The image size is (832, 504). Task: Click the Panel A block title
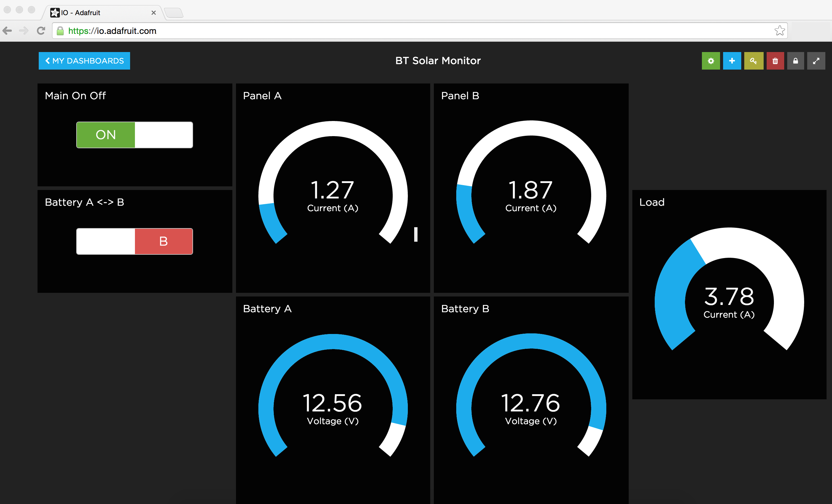[262, 96]
